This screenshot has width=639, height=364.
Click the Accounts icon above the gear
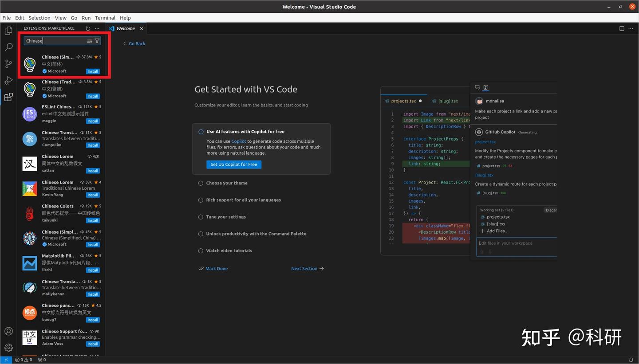pos(8,331)
